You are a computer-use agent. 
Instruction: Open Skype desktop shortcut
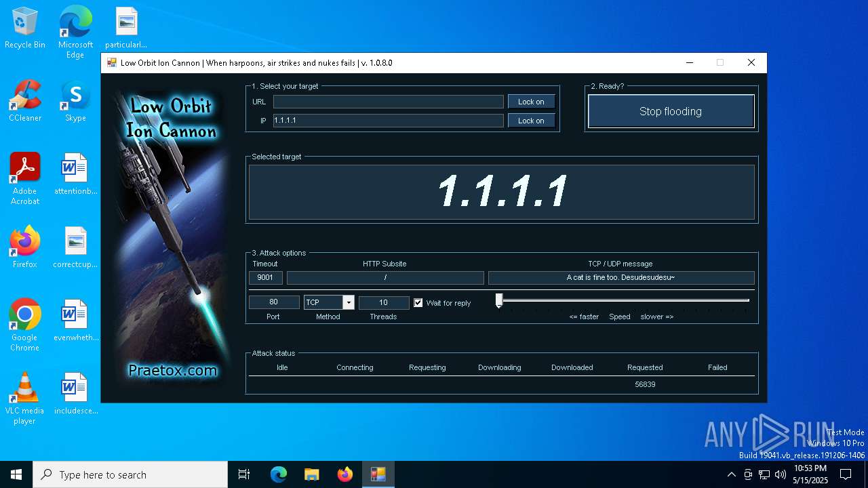click(75, 101)
